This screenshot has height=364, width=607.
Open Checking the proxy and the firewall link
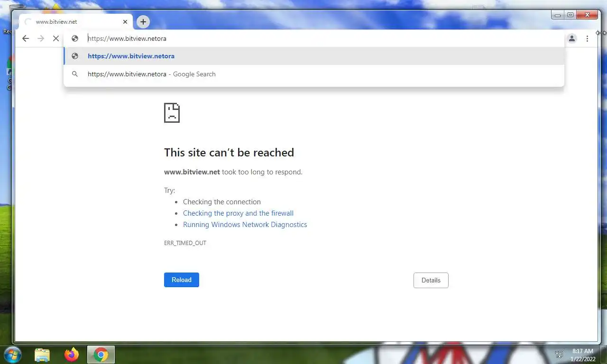238,213
